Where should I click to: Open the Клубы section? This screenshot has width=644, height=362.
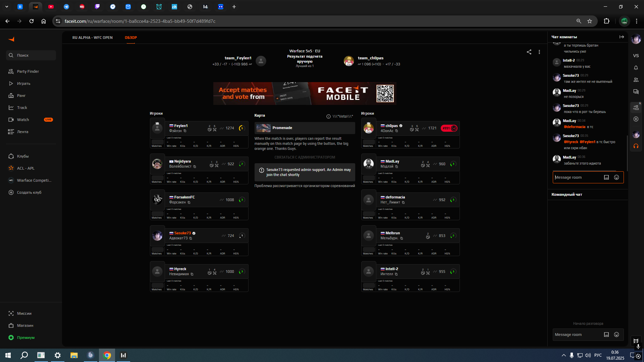tap(23, 156)
